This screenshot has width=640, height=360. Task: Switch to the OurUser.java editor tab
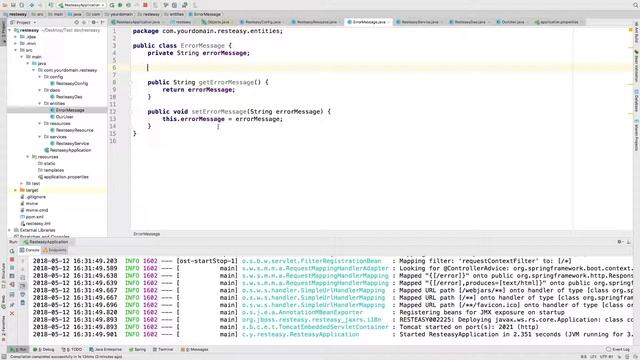(x=512, y=22)
